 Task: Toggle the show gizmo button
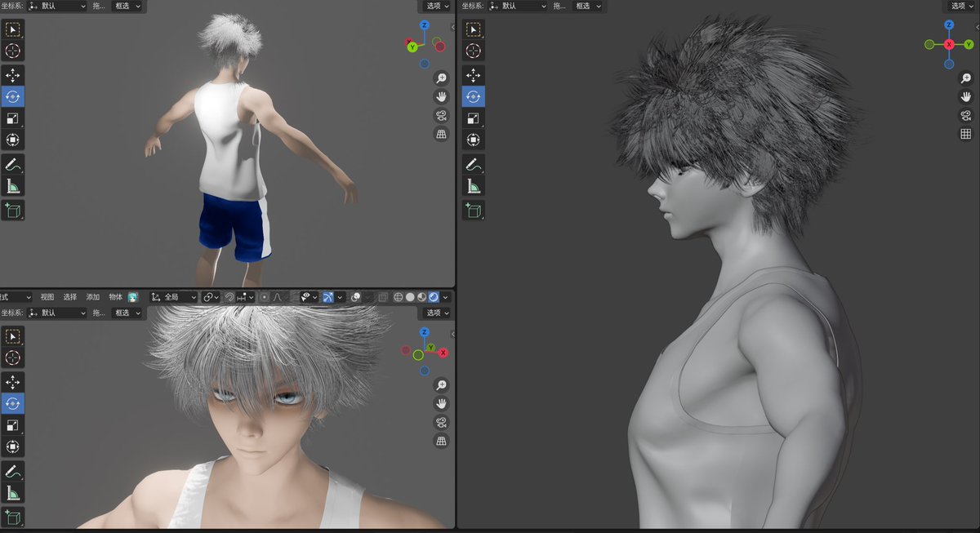[329, 297]
